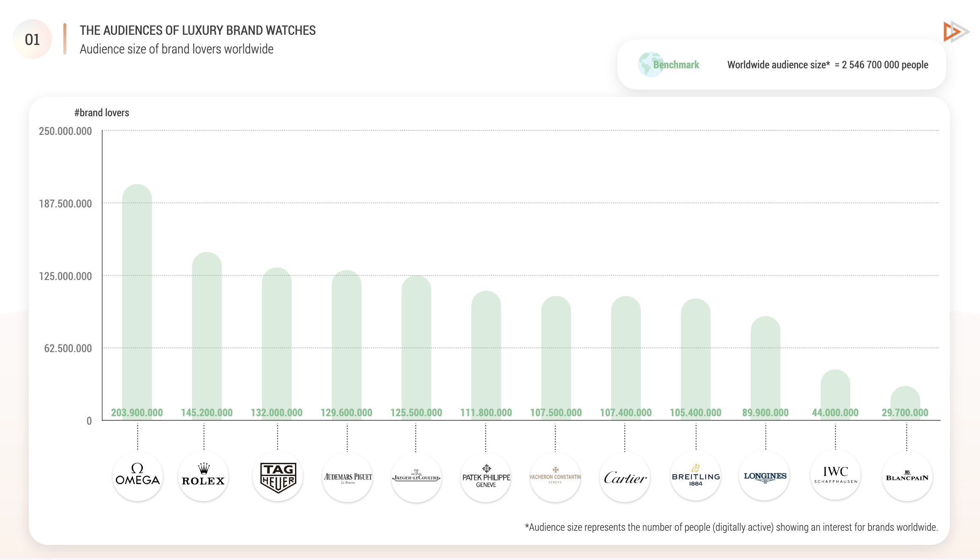The image size is (980, 560).
Task: Select the Vacheron Constantin logo
Action: coord(555,477)
